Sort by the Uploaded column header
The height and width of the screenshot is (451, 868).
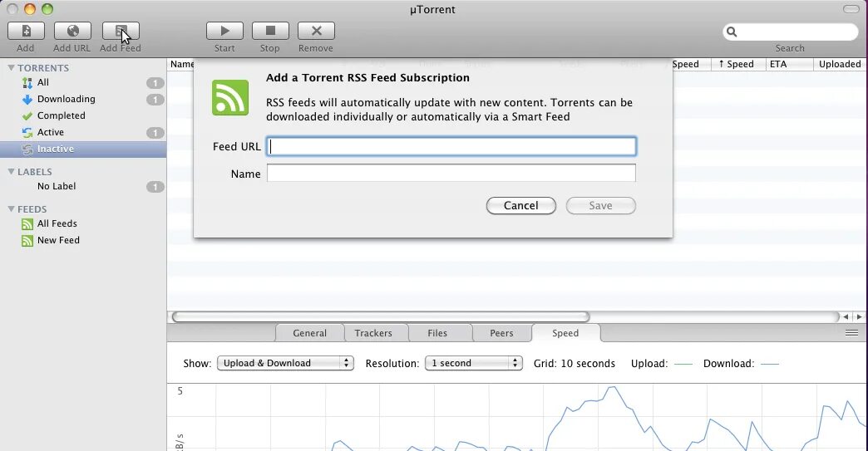(x=841, y=64)
